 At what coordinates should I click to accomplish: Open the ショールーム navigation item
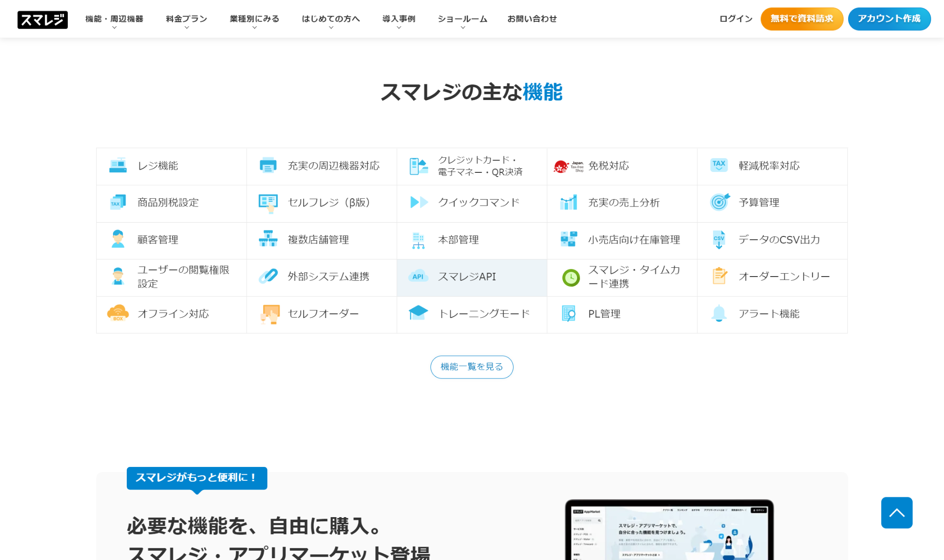point(463,19)
